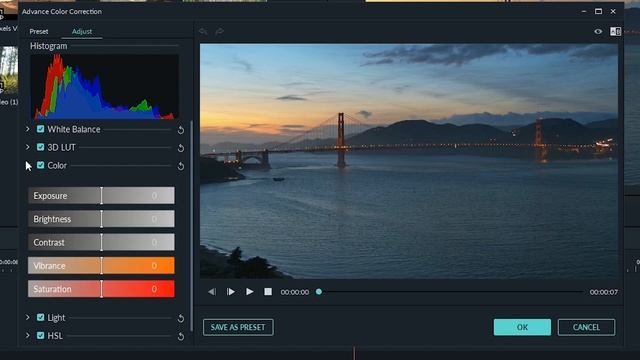Screen dimensions: 640x360
Task: Reset the Light section settings
Action: pos(181,318)
